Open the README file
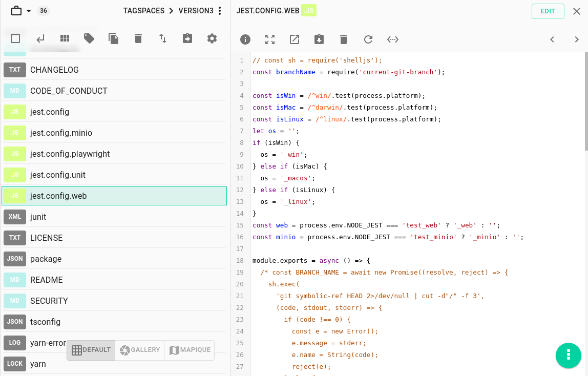This screenshot has width=588, height=376. (114, 280)
